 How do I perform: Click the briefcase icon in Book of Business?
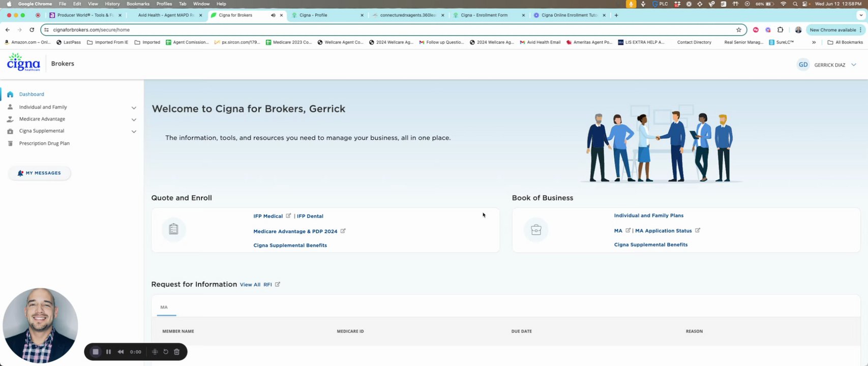[536, 230]
